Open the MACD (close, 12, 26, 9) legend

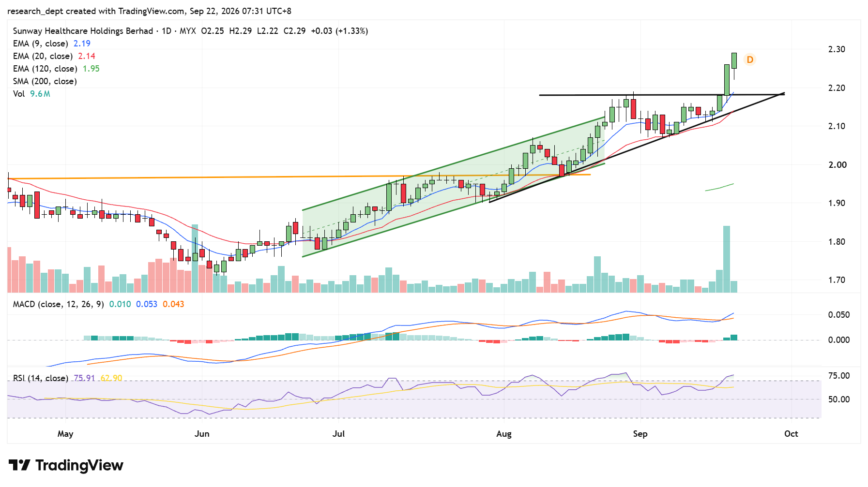coord(58,304)
